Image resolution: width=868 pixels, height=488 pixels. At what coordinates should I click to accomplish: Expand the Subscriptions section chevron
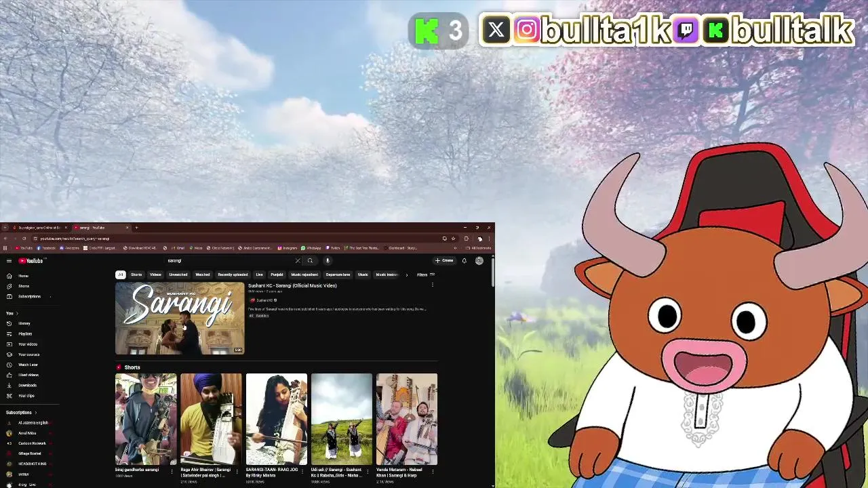click(x=36, y=412)
